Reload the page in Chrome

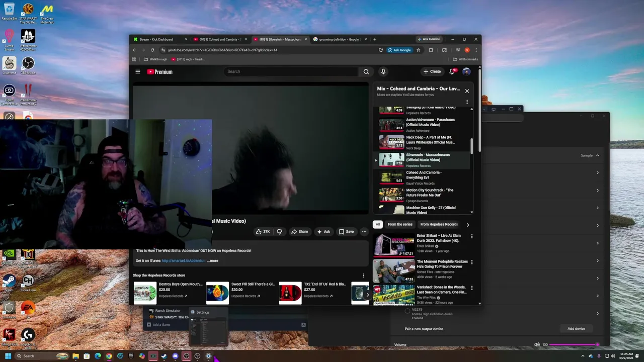(x=152, y=50)
